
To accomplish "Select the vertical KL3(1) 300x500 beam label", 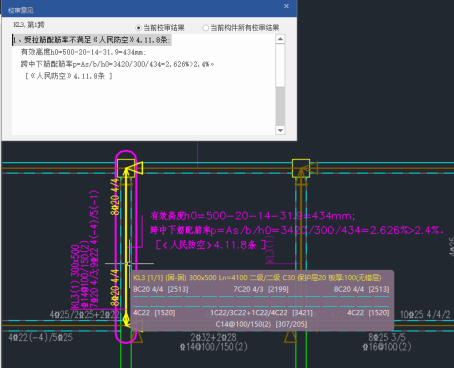I will pyautogui.click(x=75, y=277).
